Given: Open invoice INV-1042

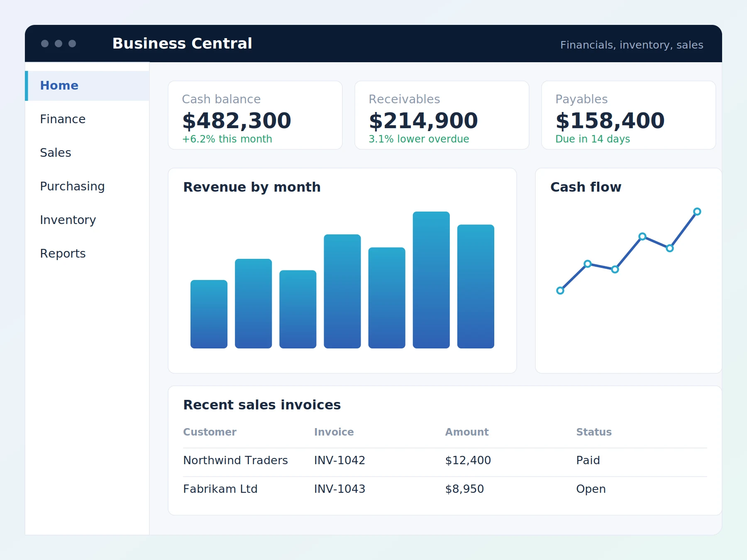Looking at the screenshot, I should click(339, 460).
